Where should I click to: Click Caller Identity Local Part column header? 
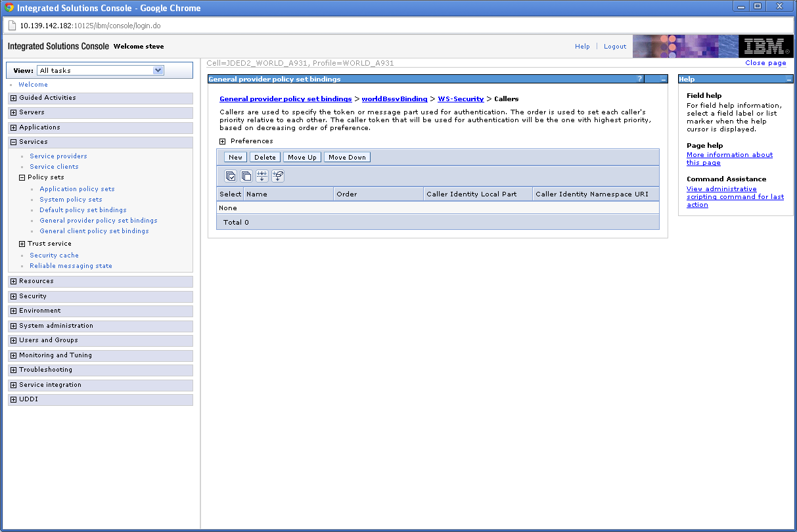pyautogui.click(x=478, y=194)
